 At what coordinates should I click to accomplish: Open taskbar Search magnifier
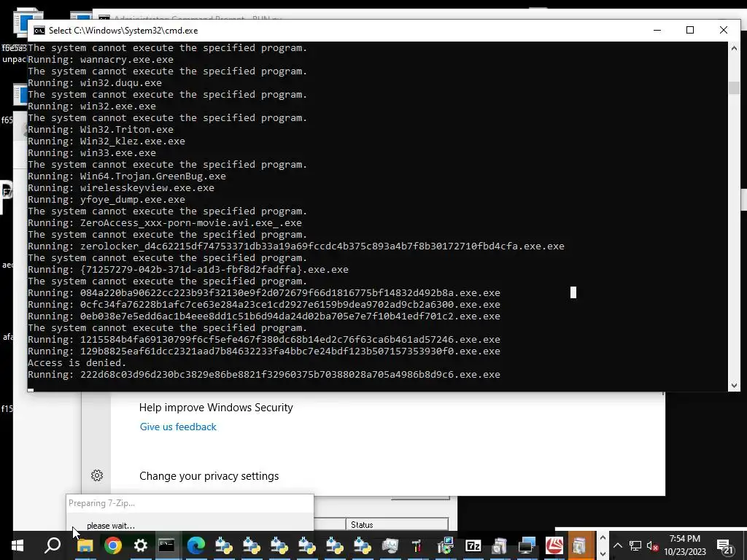pos(53,545)
